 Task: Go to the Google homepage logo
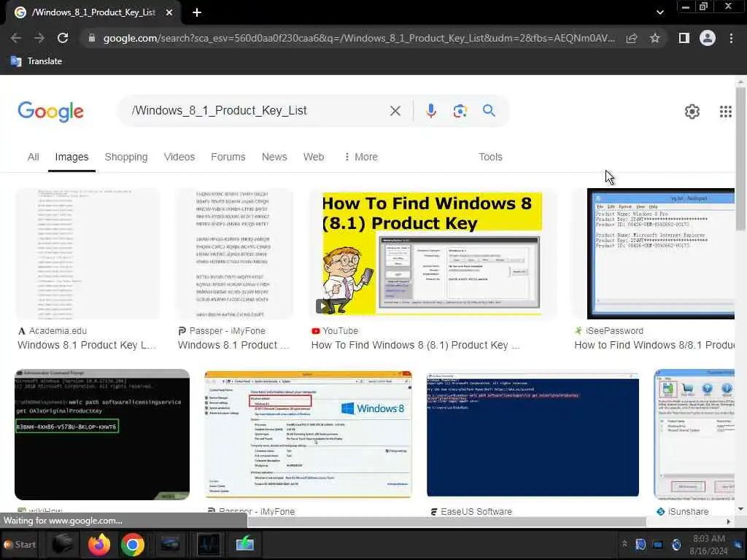[50, 112]
